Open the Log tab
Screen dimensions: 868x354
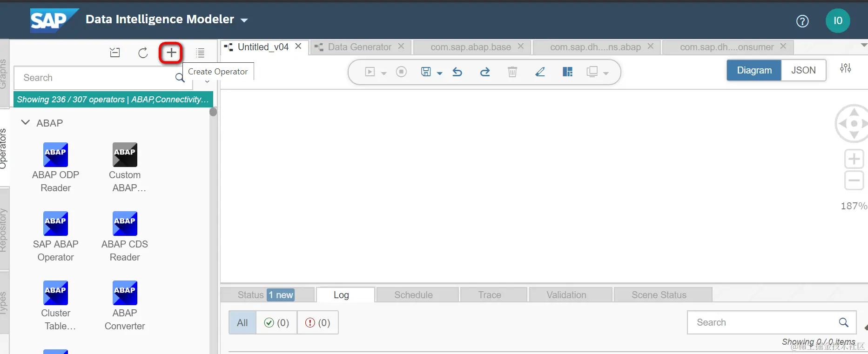(345, 295)
